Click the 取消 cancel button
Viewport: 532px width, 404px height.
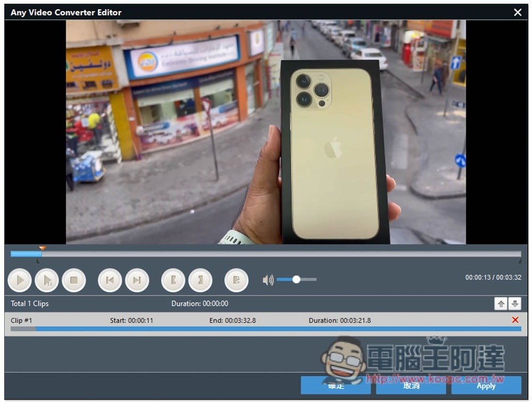[411, 385]
